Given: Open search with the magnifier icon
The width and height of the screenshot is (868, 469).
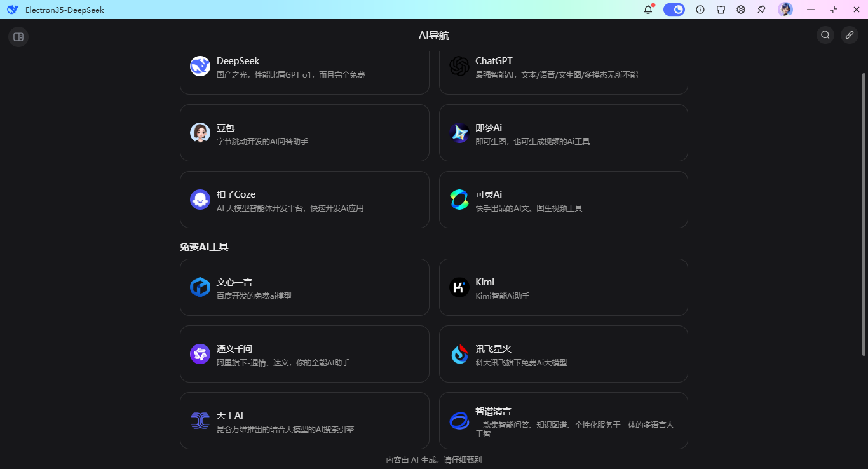Looking at the screenshot, I should [x=825, y=35].
